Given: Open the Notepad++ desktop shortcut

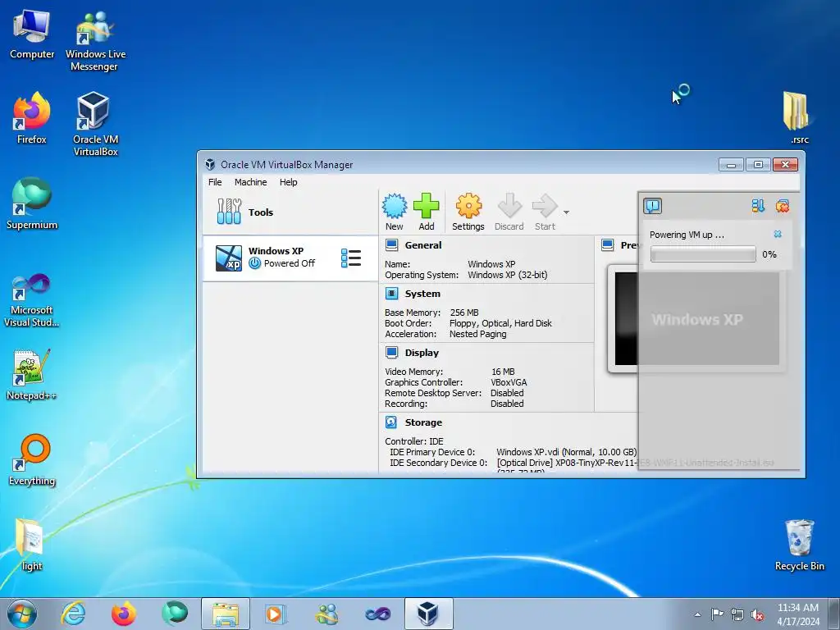Looking at the screenshot, I should coord(32,375).
